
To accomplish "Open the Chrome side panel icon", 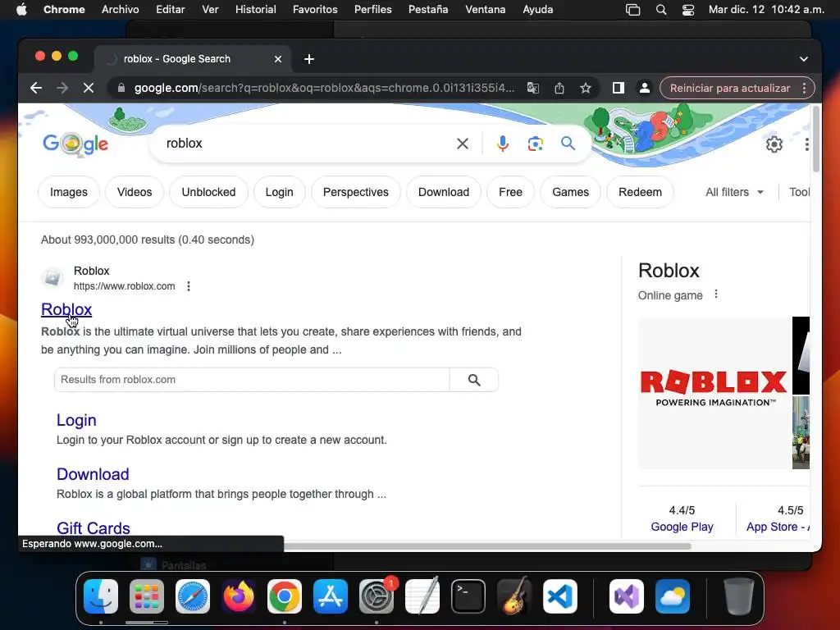I will (x=619, y=88).
